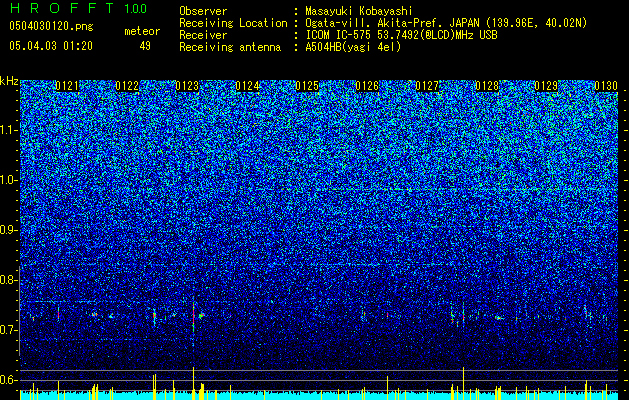Screen dimensions: 629x400
Task: Click the 0122 time marker
Action: pyautogui.click(x=127, y=86)
